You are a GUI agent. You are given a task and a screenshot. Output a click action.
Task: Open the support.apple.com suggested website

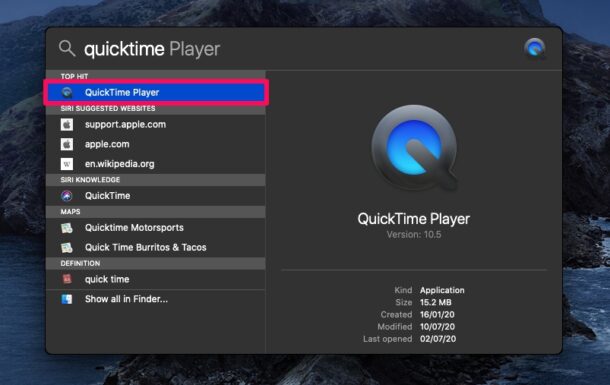pyautogui.click(x=156, y=124)
